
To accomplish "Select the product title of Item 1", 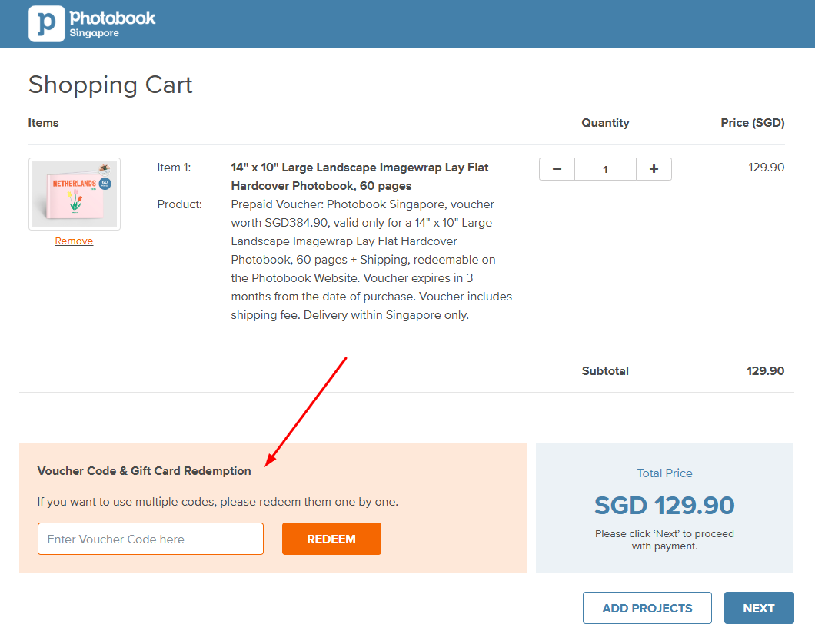I will pyautogui.click(x=361, y=176).
